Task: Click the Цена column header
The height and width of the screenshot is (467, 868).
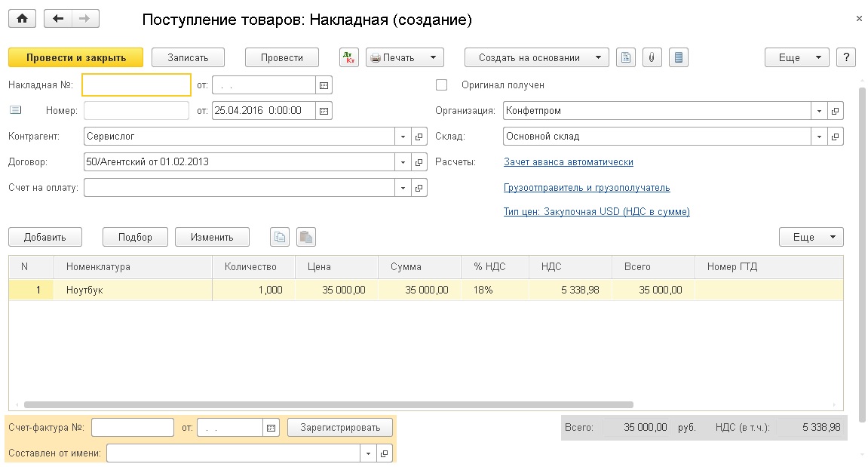Action: pyautogui.click(x=336, y=267)
